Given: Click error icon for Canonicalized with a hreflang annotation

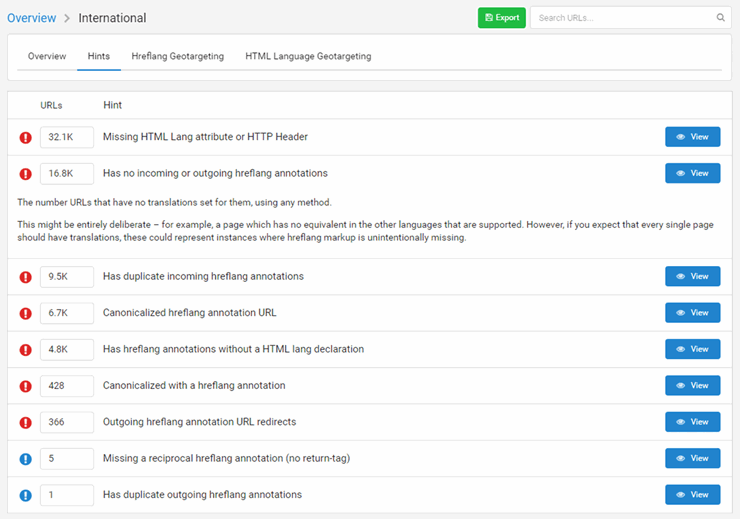Looking at the screenshot, I should tap(26, 386).
